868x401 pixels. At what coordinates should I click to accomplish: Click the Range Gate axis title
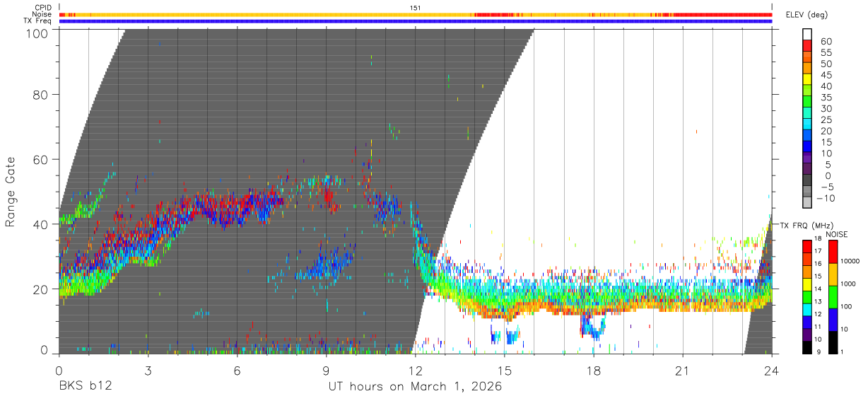(x=11, y=192)
